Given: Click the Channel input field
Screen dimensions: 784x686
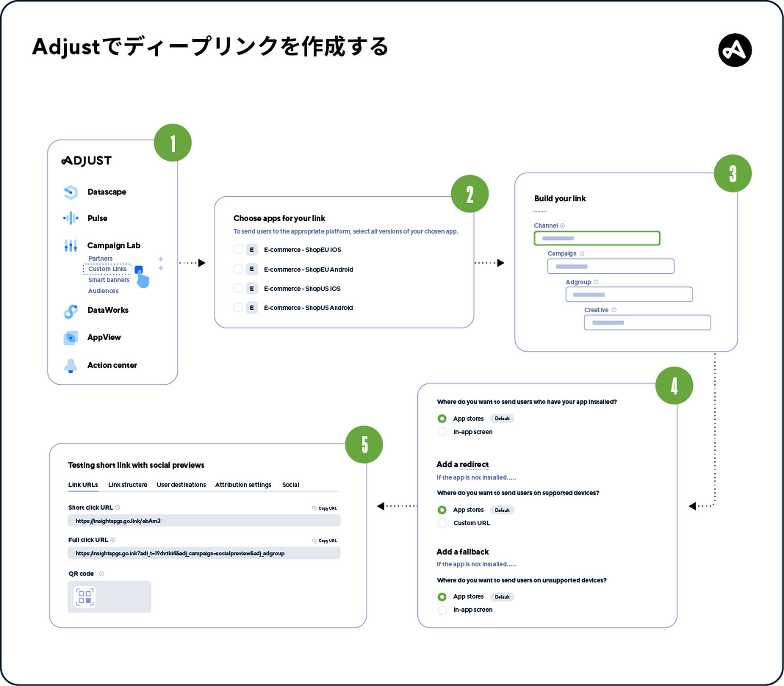Looking at the screenshot, I should pyautogui.click(x=597, y=238).
